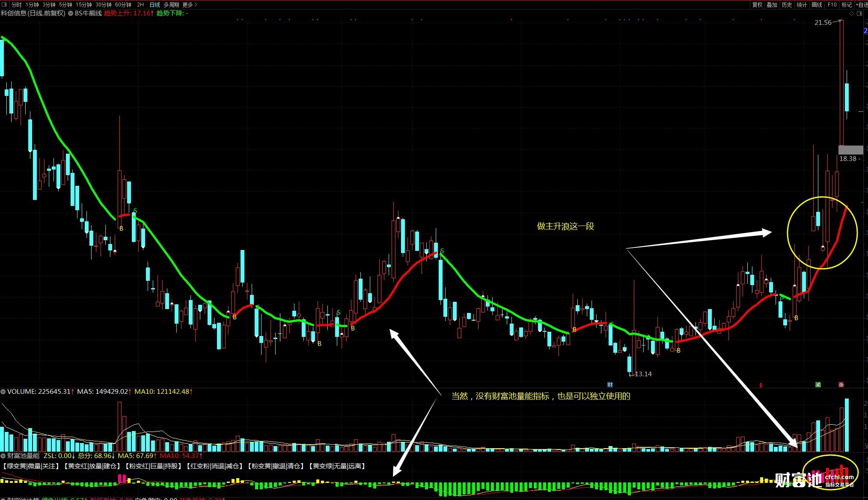
Task: Click the 涨 event marker on time axis
Action: point(841,385)
